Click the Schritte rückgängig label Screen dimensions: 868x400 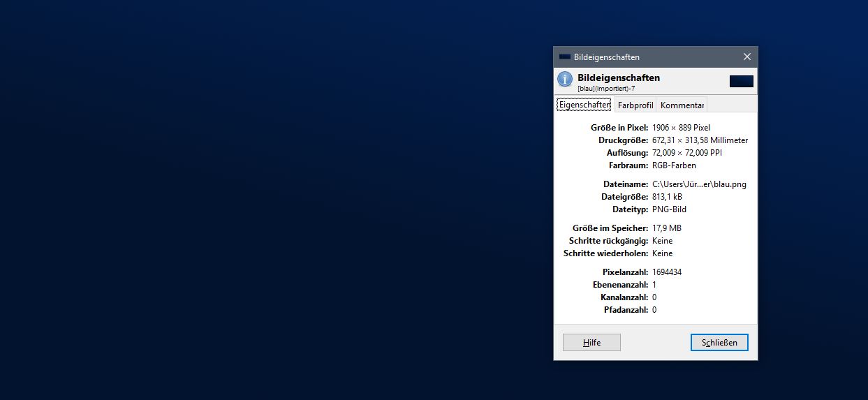click(609, 241)
